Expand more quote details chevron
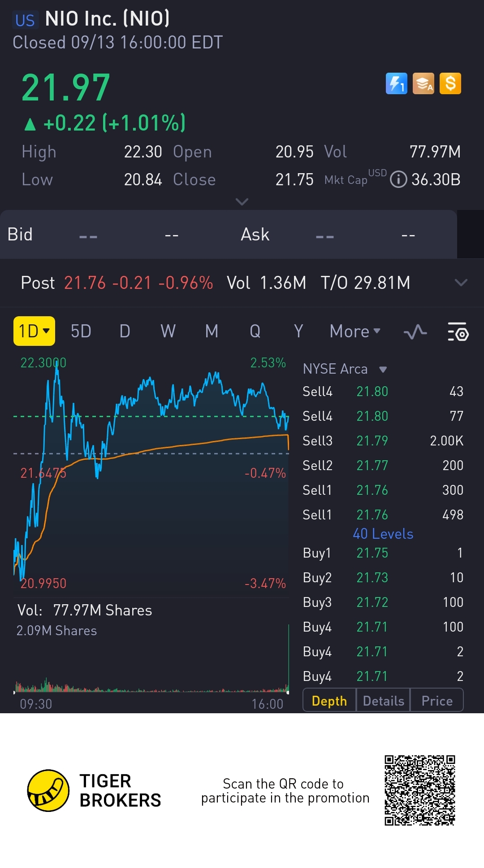This screenshot has height=868, width=484. click(242, 202)
